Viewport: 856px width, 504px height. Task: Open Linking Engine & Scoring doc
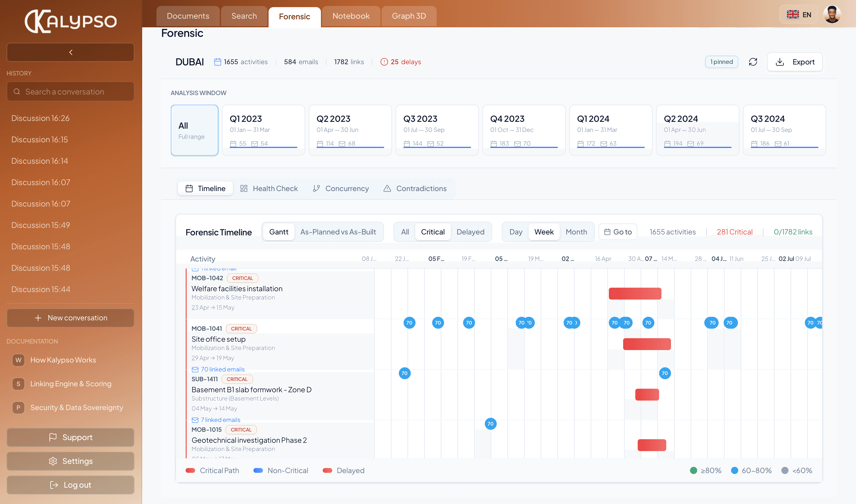coord(70,383)
